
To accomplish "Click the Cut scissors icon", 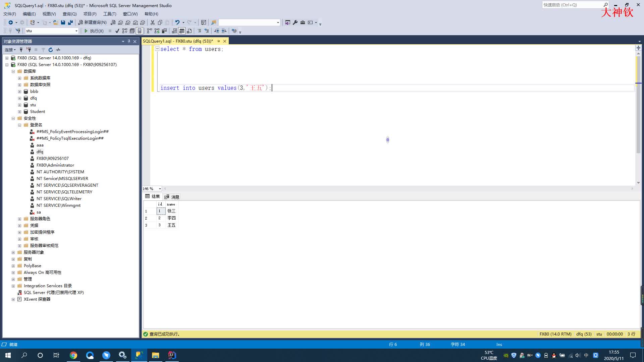I will tap(153, 22).
